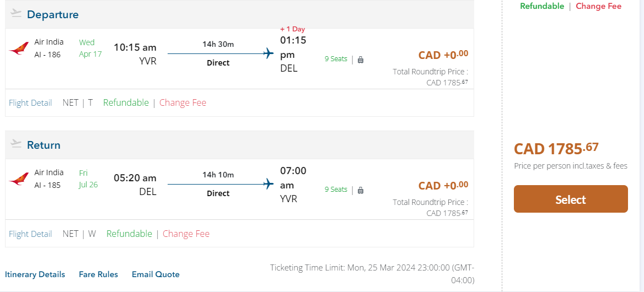Expand Flight Detail for the departure flight
Viewport: 644px width, 292px height.
tap(30, 103)
